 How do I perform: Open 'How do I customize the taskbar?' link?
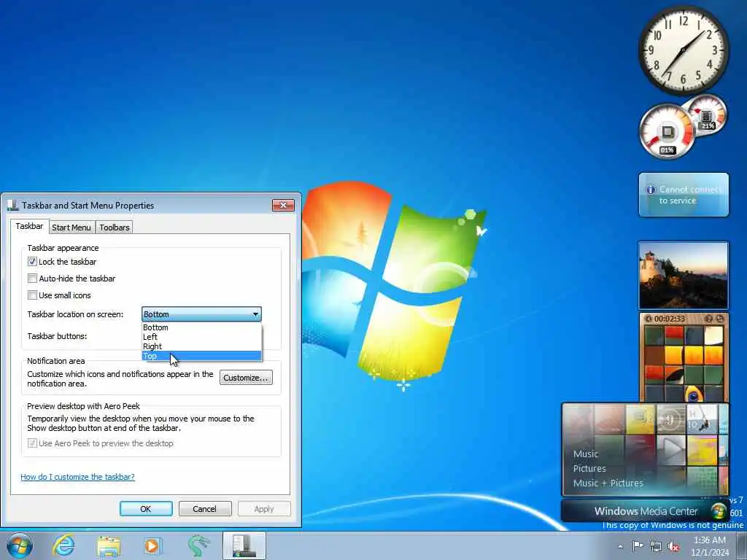77,477
